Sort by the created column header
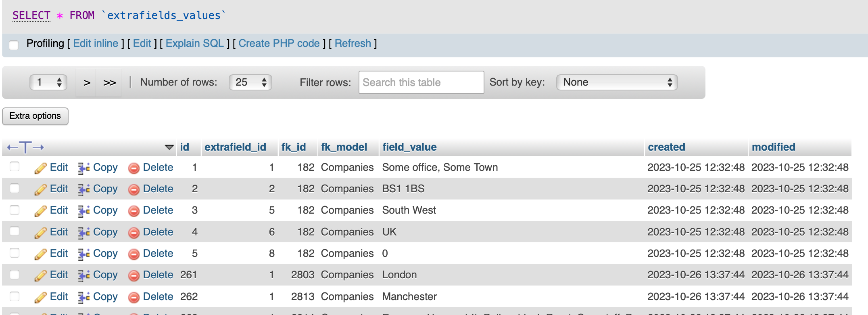Screen dimensions: 868x315 tap(666, 147)
